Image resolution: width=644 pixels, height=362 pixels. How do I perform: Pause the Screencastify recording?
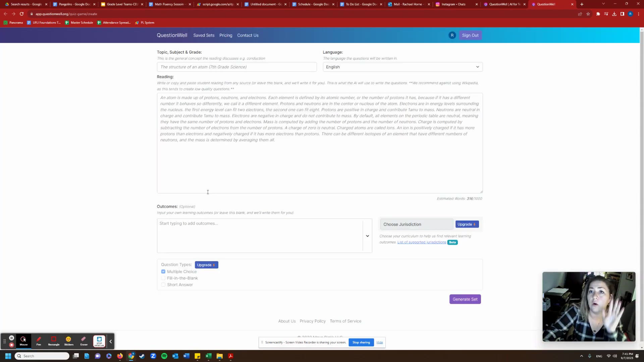(11, 338)
